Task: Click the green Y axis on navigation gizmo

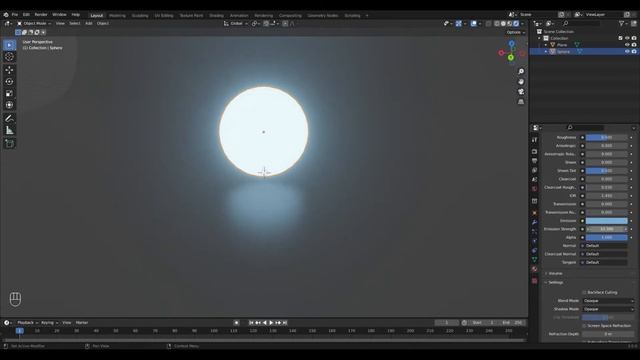Action: pyautogui.click(x=511, y=58)
